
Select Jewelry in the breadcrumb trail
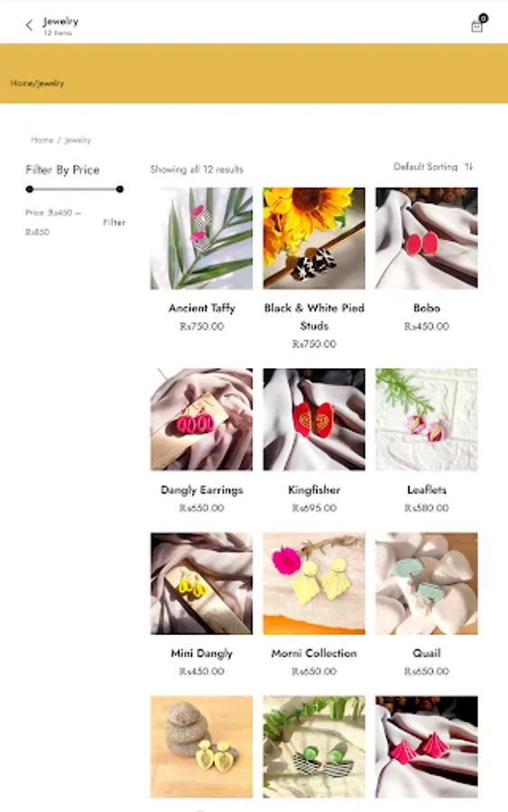(78, 140)
